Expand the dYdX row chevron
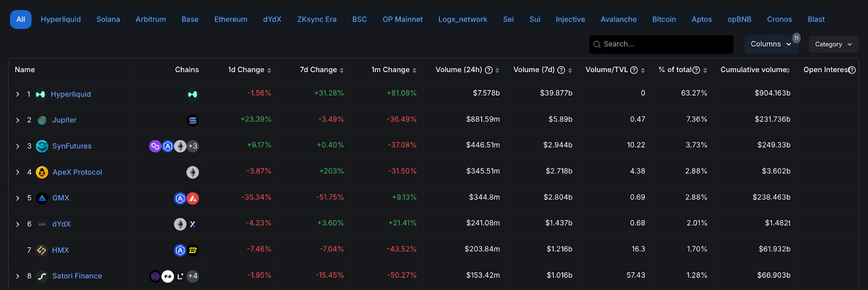Viewport: 868px width, 290px height. (17, 224)
